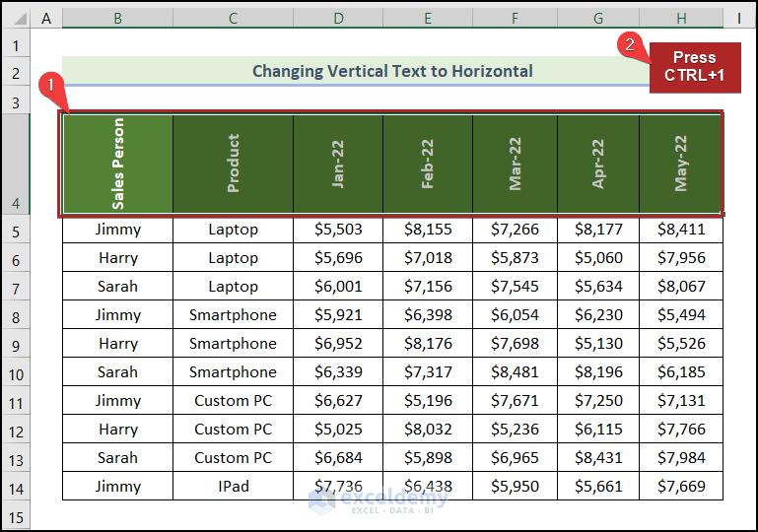Select row 4 header
Image resolution: width=758 pixels, height=532 pixels.
tap(16, 165)
